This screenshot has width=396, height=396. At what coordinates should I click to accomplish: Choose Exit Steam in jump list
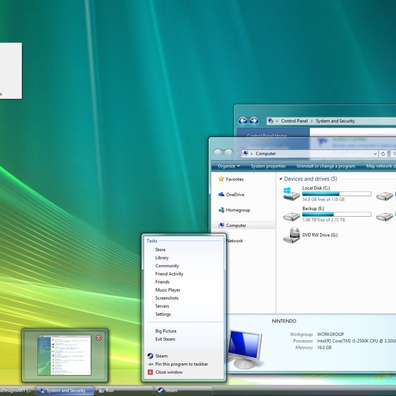[x=165, y=339]
